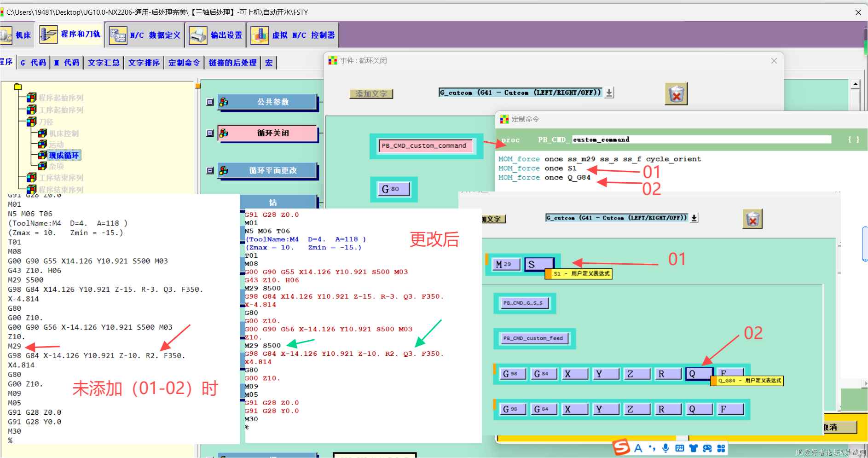Select the 刀径 tree node

tap(46, 122)
